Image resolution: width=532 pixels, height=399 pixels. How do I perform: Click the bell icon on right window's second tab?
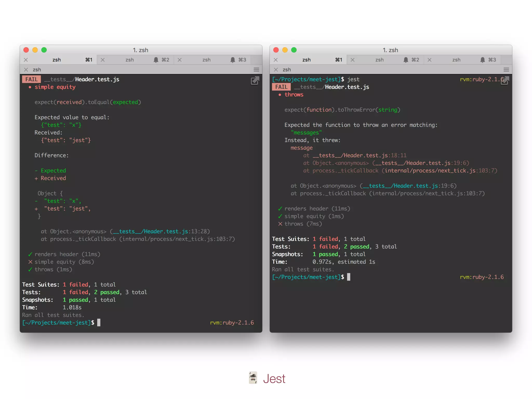pyautogui.click(x=406, y=60)
